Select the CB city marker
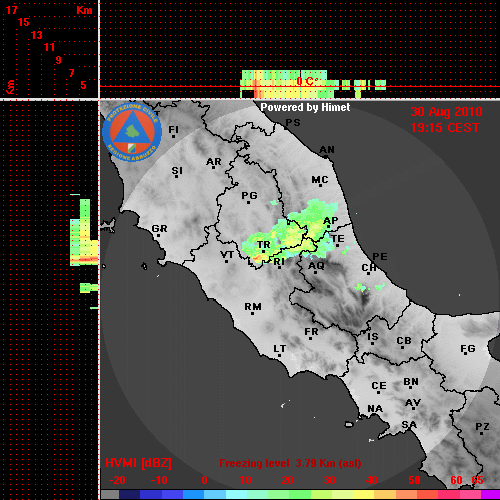The width and height of the screenshot is (500, 500). 403,348
